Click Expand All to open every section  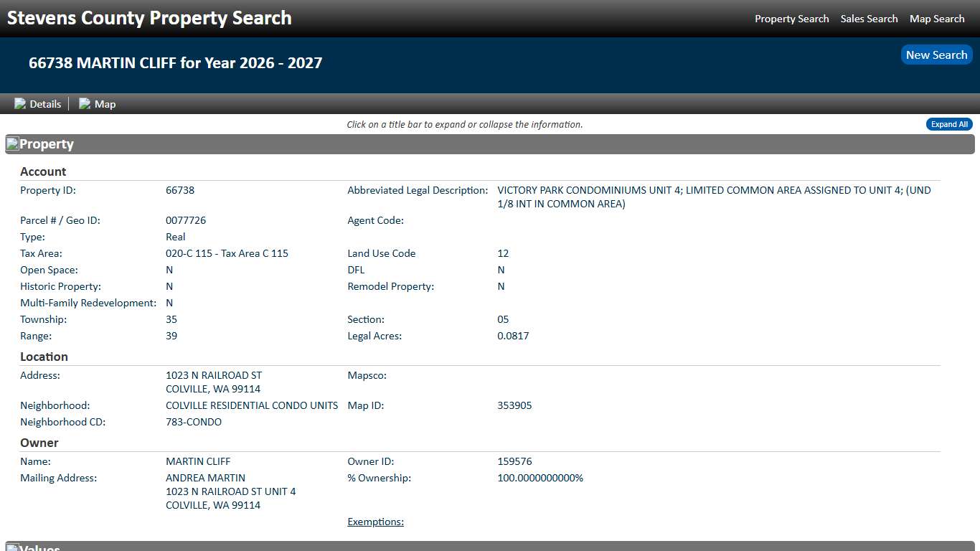click(x=948, y=123)
